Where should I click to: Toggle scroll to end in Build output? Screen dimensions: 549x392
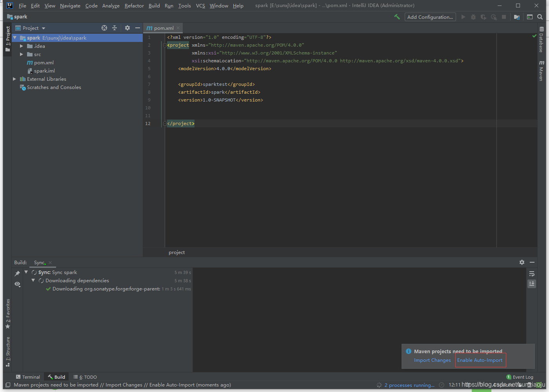(x=532, y=283)
